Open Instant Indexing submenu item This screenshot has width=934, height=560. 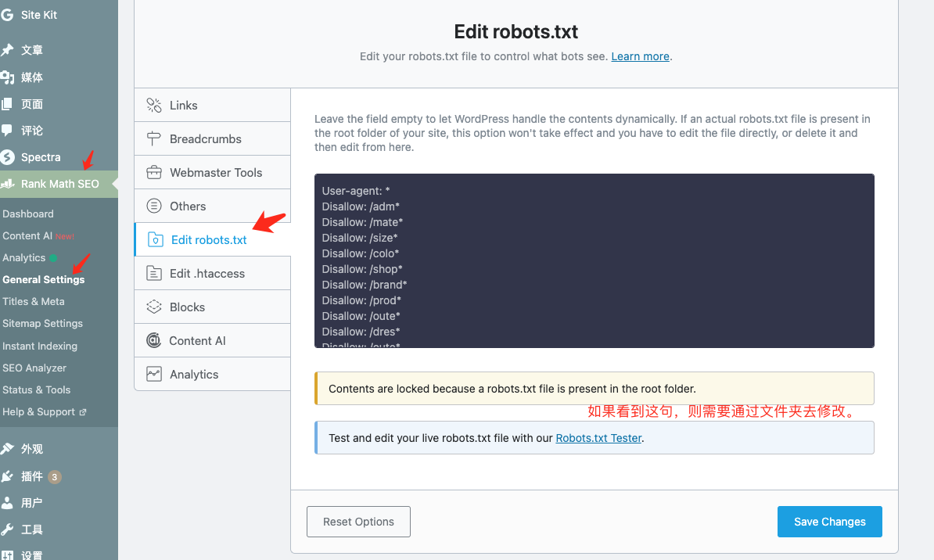click(x=40, y=346)
